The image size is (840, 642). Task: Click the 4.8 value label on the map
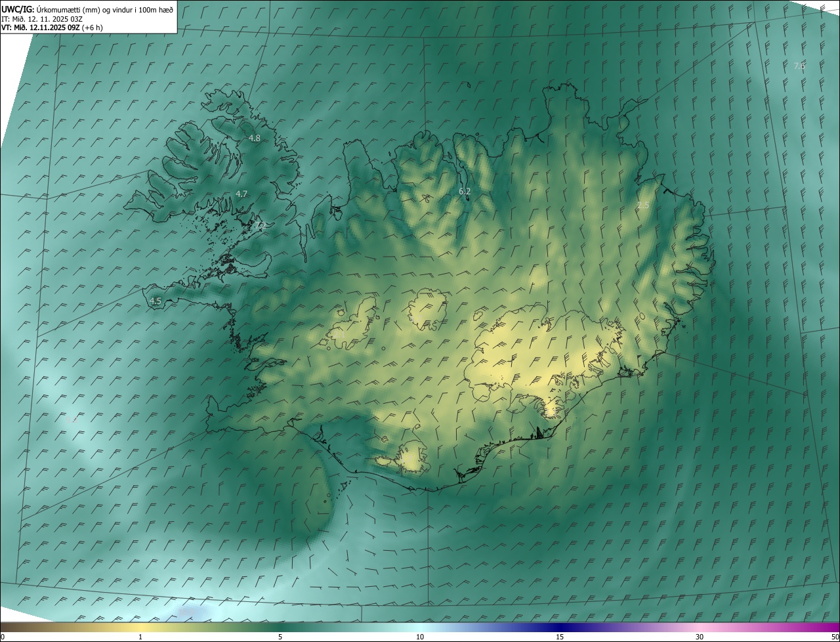(255, 139)
